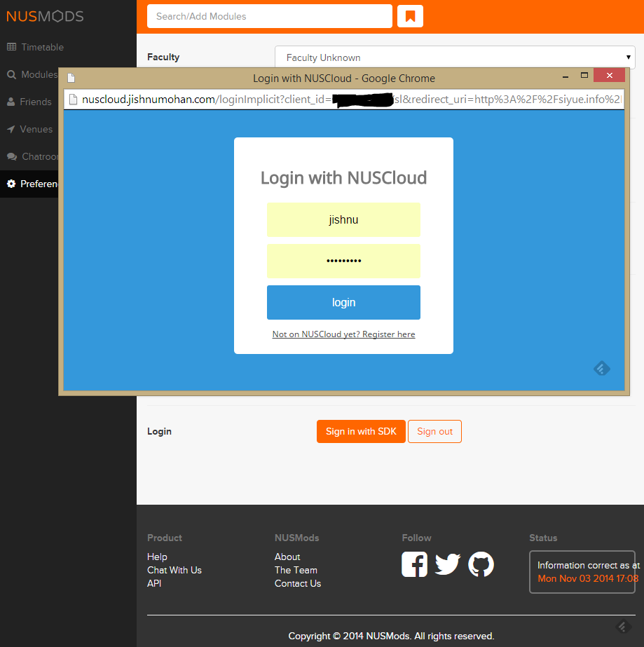Open the About footer link
The height and width of the screenshot is (647, 644).
(287, 557)
